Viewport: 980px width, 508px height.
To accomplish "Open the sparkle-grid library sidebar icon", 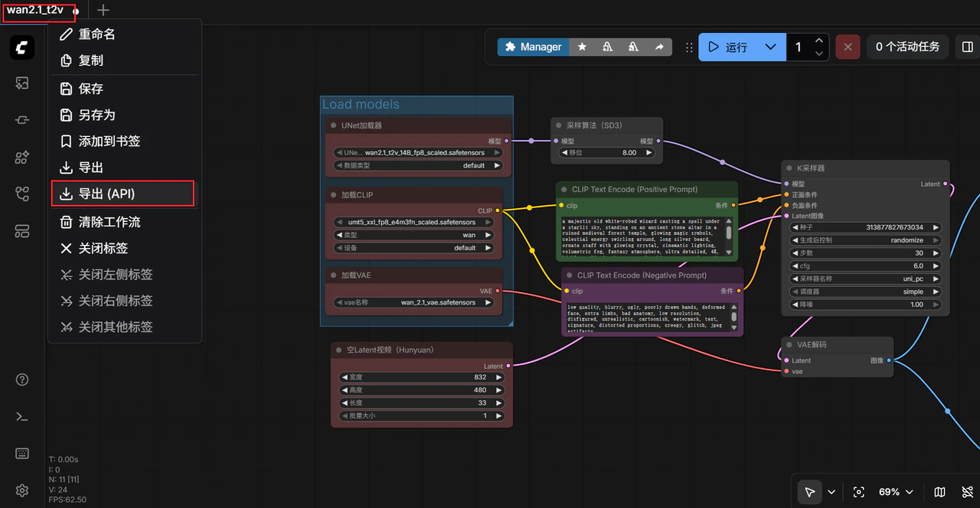I will (x=22, y=158).
